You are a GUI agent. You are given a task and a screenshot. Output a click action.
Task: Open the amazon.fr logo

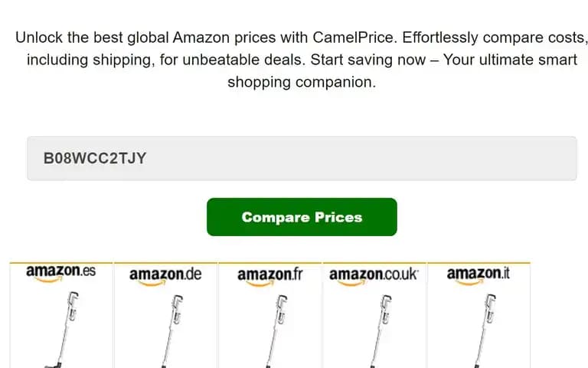(x=270, y=277)
